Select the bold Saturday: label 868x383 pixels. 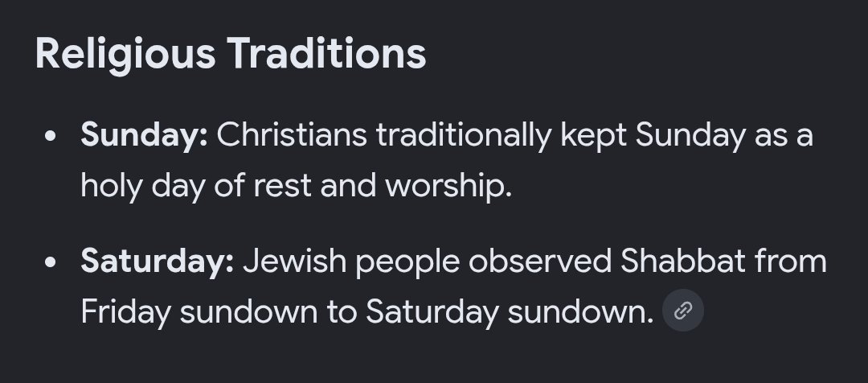tap(158, 261)
